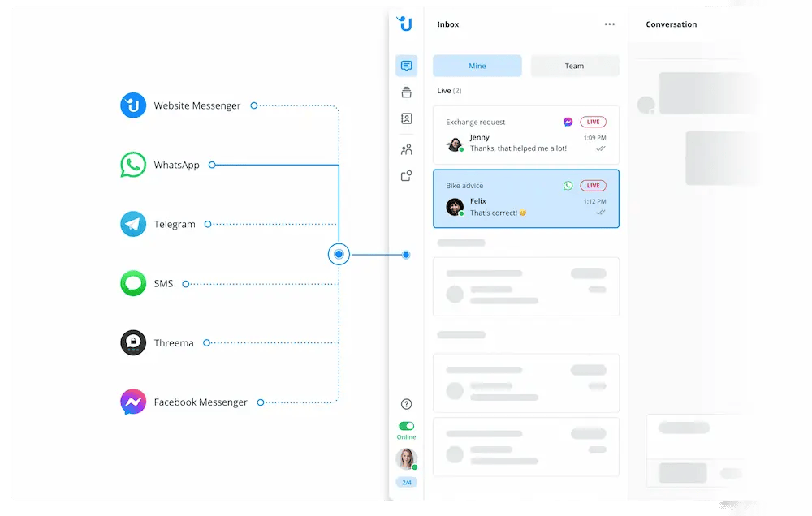Click the Website Messenger label
Image resolution: width=812 pixels, height=516 pixels.
[197, 105]
